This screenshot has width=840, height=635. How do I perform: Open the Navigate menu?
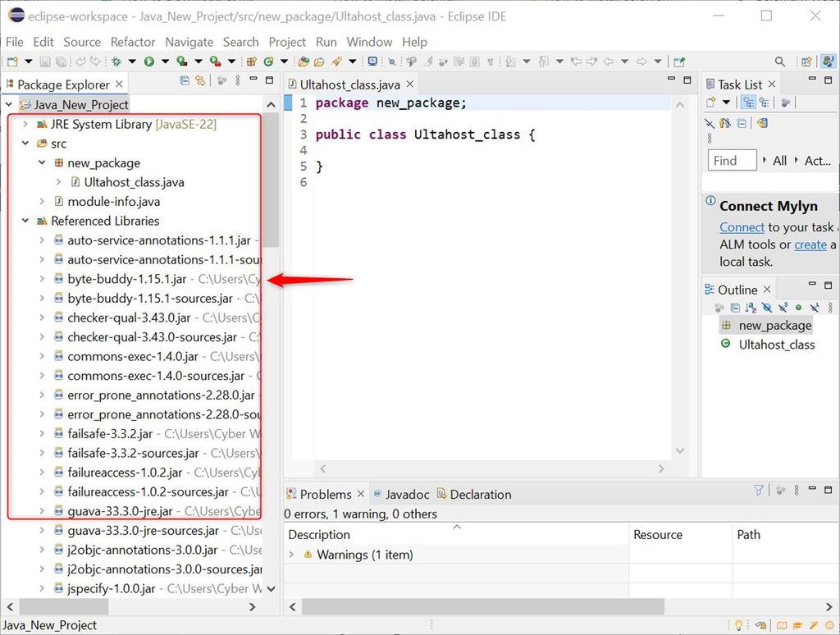[189, 42]
